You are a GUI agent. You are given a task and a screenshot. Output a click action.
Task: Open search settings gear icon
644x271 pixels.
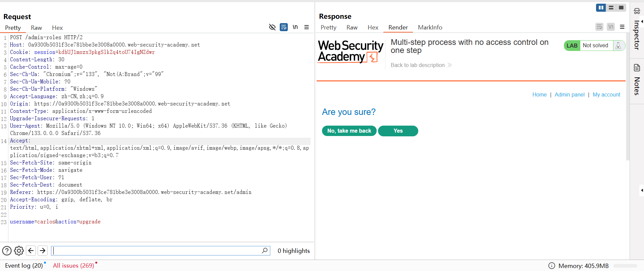coord(19,251)
